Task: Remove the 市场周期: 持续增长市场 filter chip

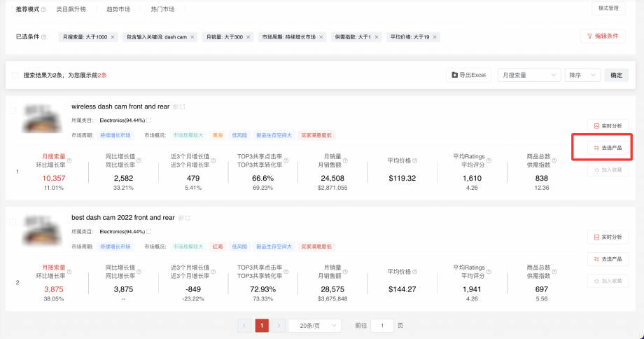Action: [x=321, y=37]
